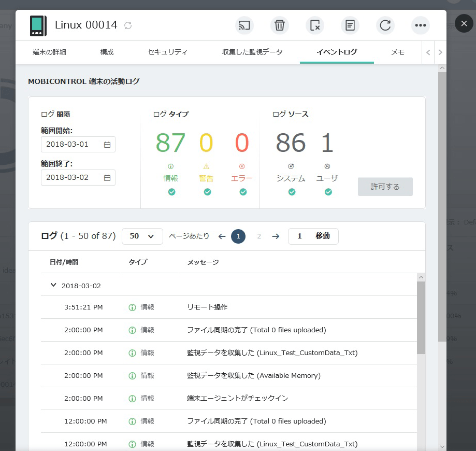Open the メモ tab
This screenshot has height=451, width=476.
[398, 52]
